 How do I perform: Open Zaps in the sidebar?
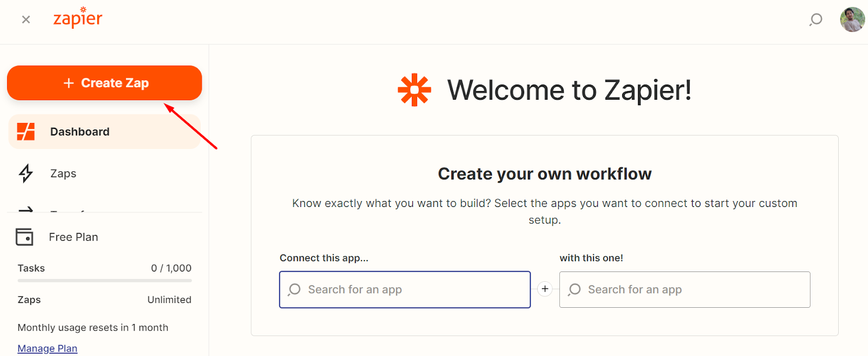63,173
